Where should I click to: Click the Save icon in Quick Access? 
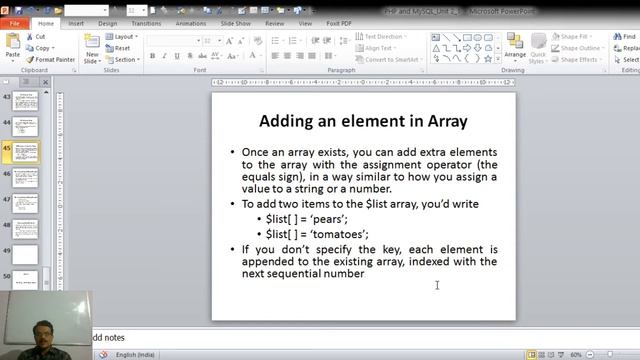click(19, 11)
